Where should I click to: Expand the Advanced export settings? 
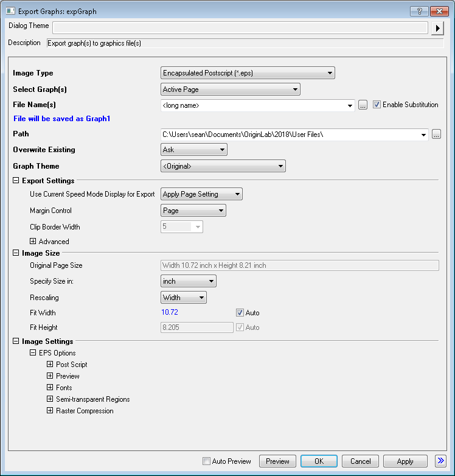33,242
